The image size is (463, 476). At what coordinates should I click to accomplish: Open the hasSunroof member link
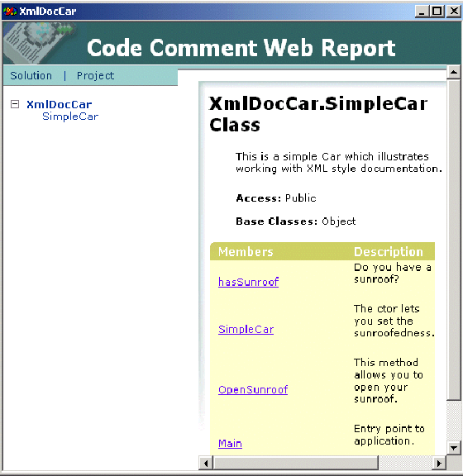[x=249, y=282]
